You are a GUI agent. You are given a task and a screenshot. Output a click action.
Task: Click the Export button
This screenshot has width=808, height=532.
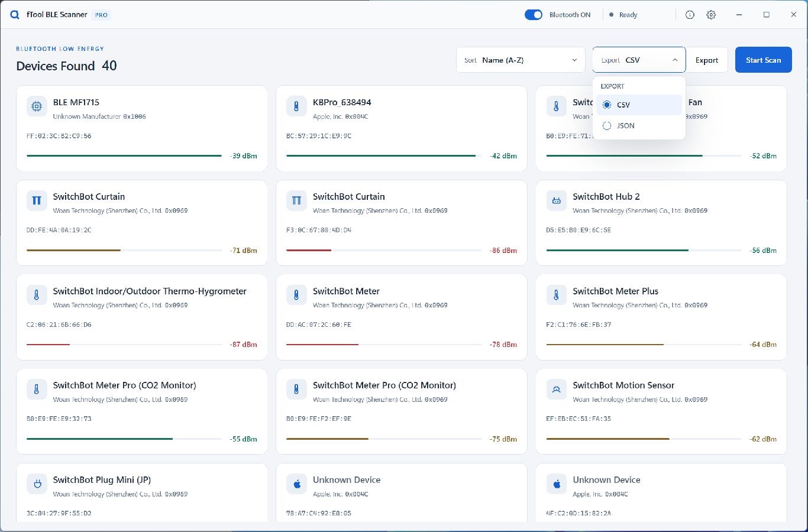pos(707,60)
